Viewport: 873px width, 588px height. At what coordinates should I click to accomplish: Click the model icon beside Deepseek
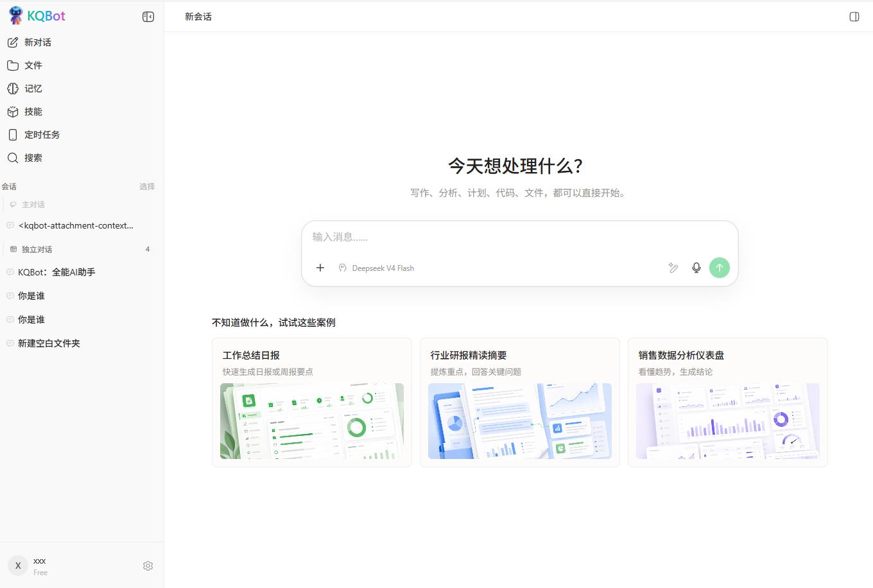[343, 268]
